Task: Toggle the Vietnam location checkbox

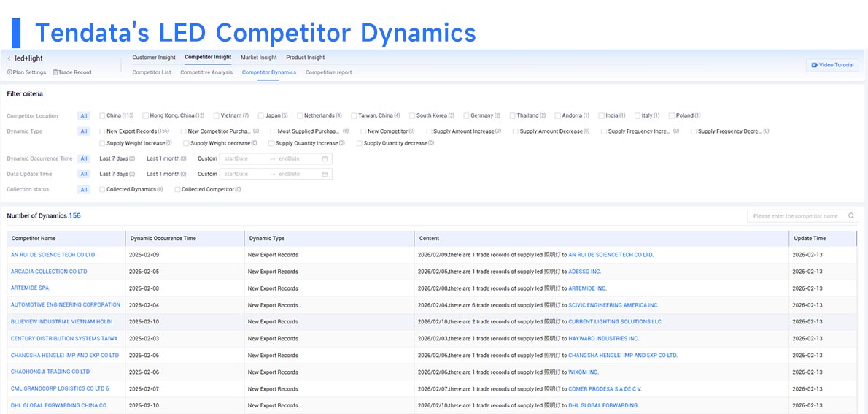Action: [x=217, y=116]
